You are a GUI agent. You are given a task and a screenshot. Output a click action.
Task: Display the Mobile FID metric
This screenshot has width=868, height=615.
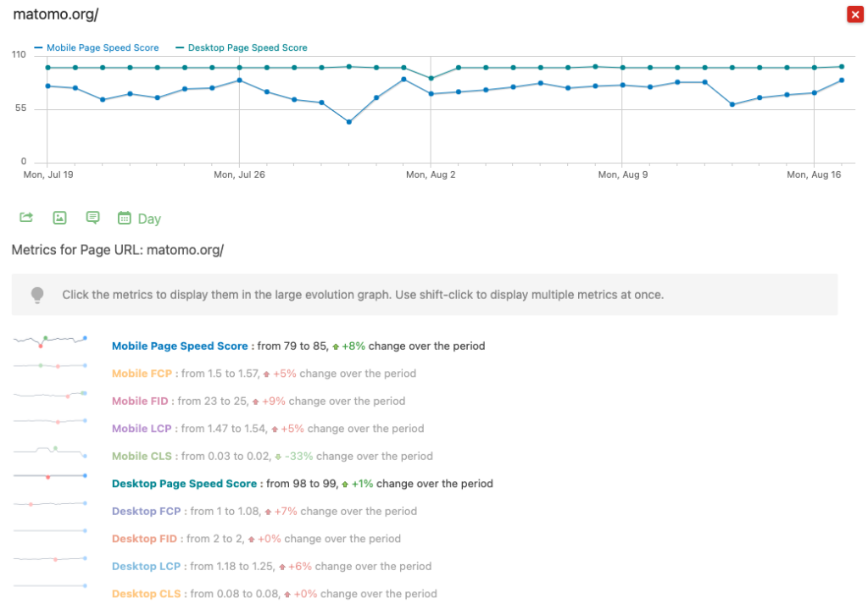click(142, 401)
